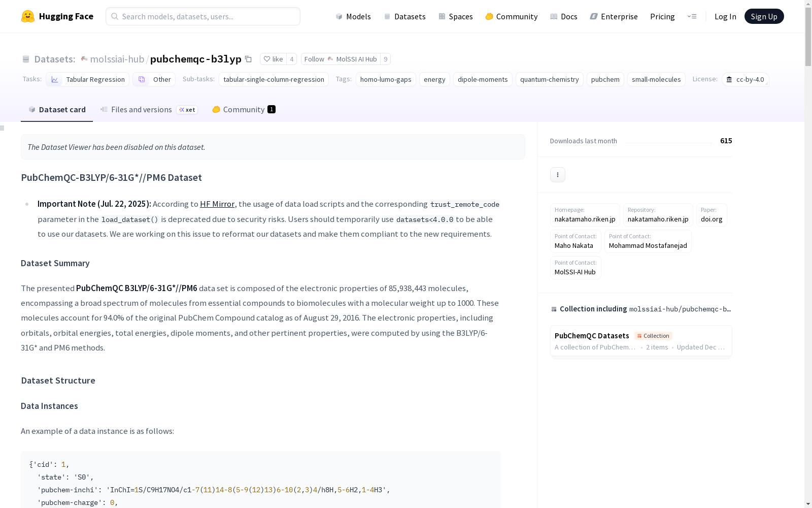Click the heart like button
This screenshot has height=508, width=812.
(x=273, y=59)
